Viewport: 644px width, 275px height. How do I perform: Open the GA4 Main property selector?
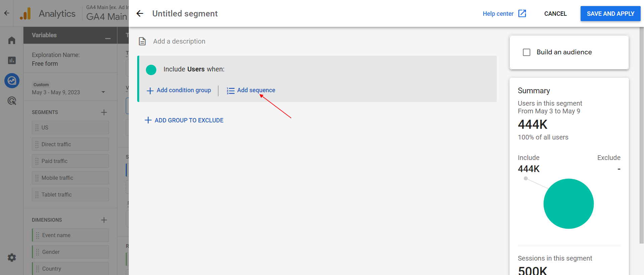point(107,13)
